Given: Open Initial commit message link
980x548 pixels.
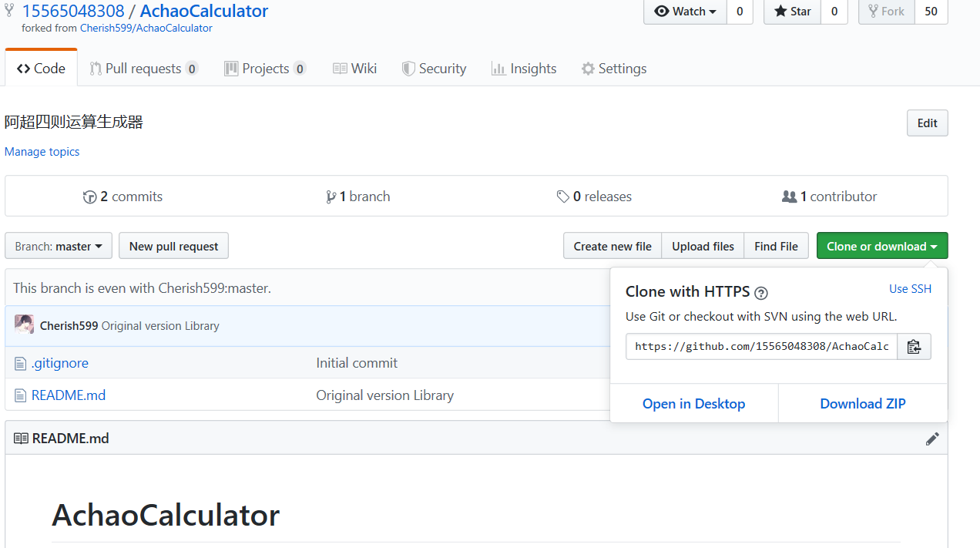Looking at the screenshot, I should [357, 363].
